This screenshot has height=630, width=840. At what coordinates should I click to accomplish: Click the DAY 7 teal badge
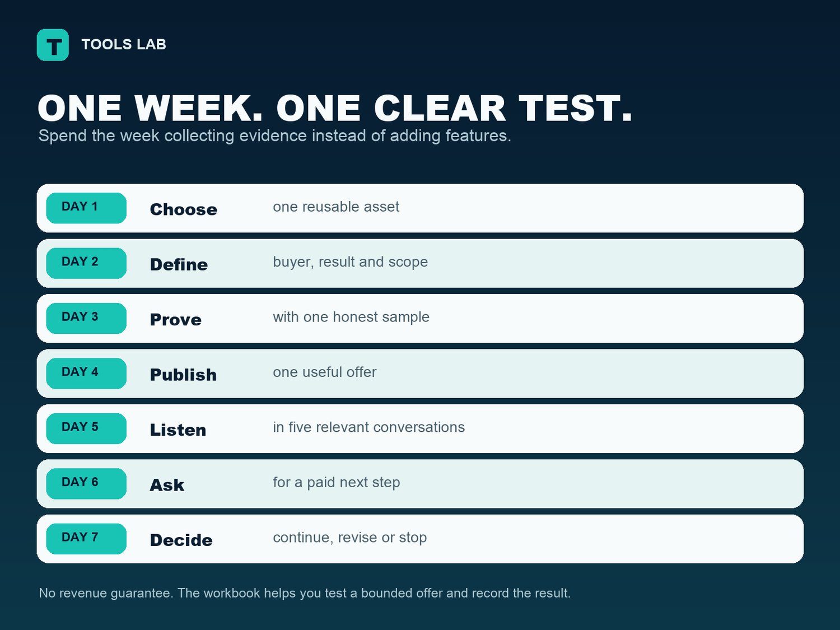(86, 539)
